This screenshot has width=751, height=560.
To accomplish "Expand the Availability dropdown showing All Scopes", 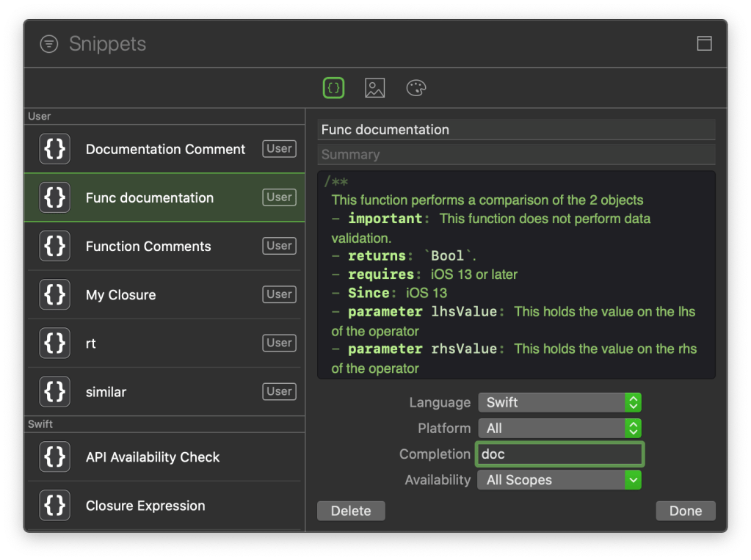I will [x=559, y=480].
